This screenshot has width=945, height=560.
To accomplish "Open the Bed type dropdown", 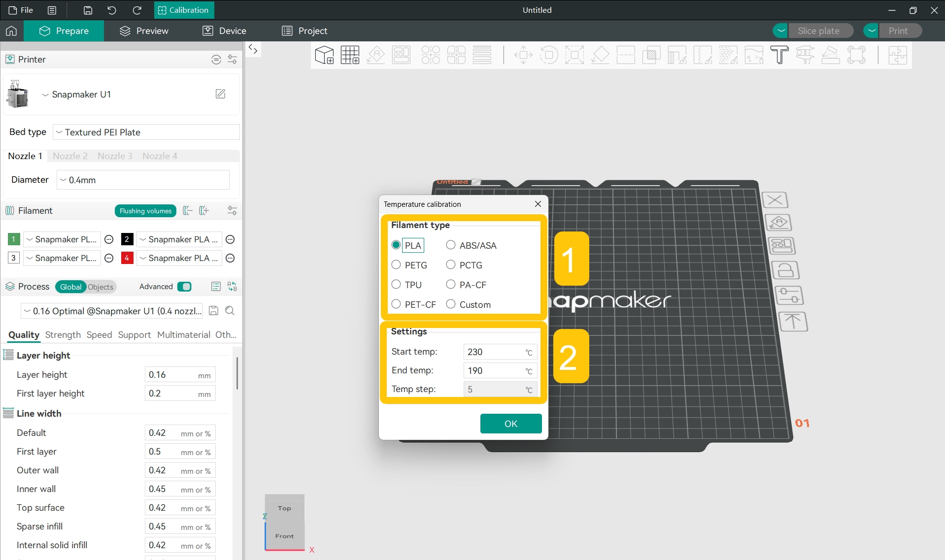I will [146, 132].
